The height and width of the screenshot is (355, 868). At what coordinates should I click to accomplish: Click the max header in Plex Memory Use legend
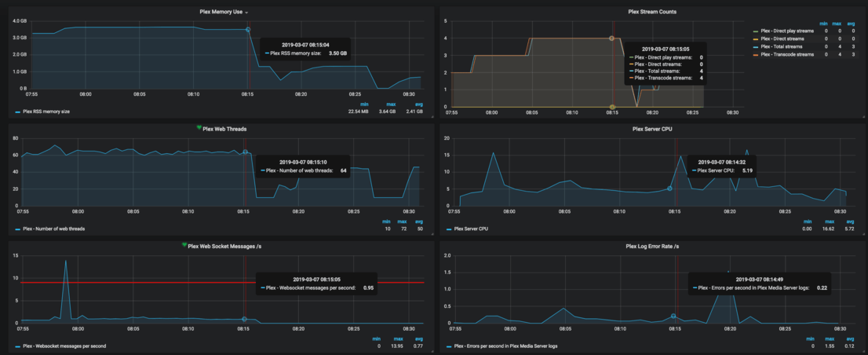[x=391, y=104]
